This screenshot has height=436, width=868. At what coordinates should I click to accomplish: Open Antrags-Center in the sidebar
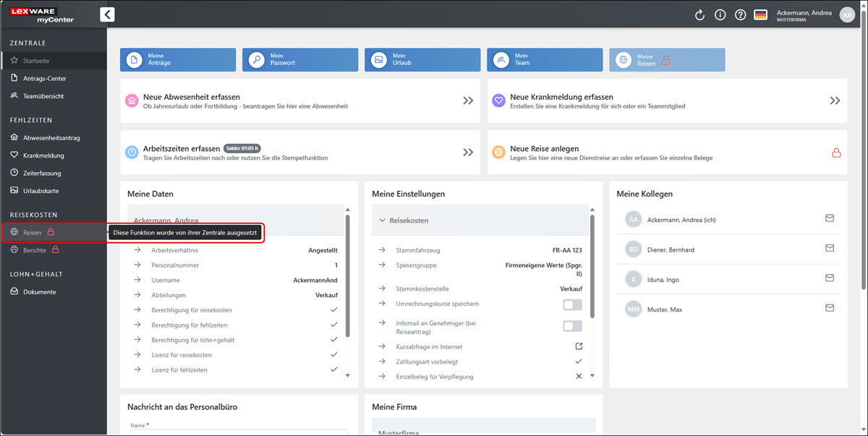point(45,78)
